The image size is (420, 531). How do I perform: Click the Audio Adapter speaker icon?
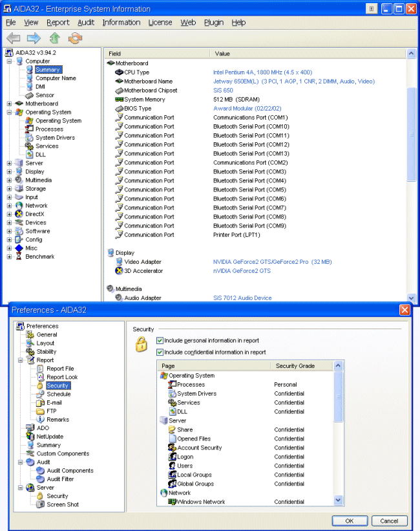point(119,298)
